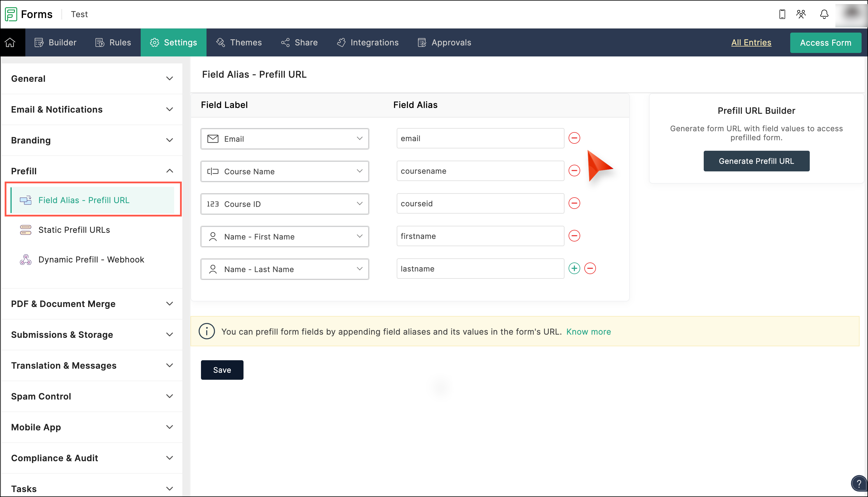Screen dimensions: 868x497
Task: Remove the lastname alias row
Action: point(590,269)
